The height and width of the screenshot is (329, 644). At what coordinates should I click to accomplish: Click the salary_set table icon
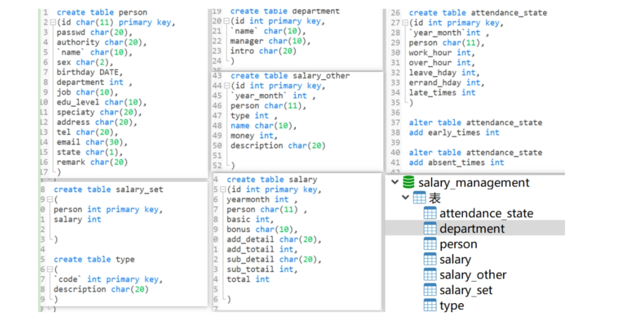(430, 290)
